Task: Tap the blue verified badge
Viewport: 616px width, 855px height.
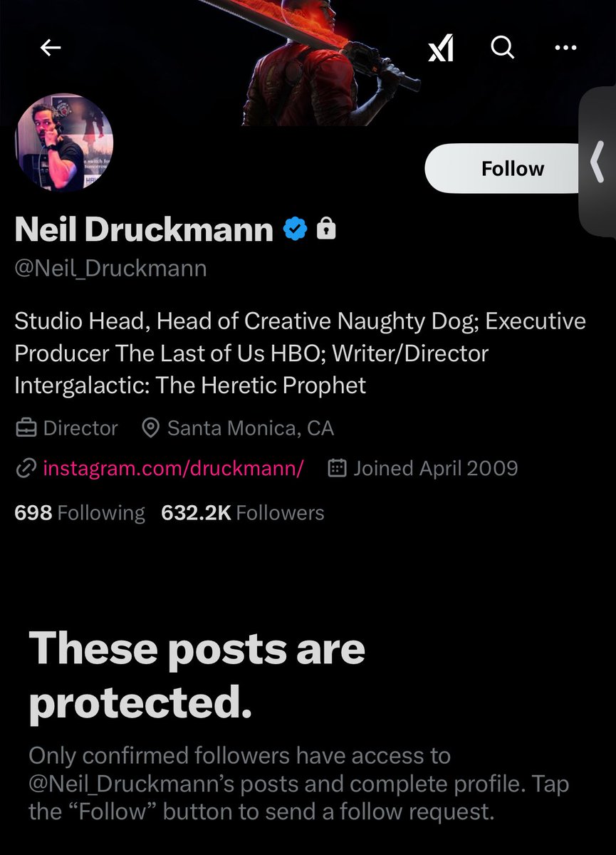Action: pyautogui.click(x=296, y=229)
